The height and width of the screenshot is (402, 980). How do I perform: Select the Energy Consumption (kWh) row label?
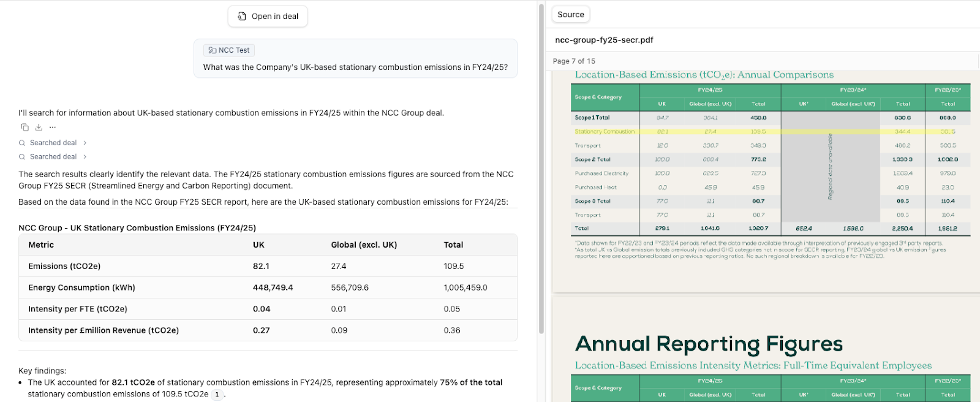point(81,288)
